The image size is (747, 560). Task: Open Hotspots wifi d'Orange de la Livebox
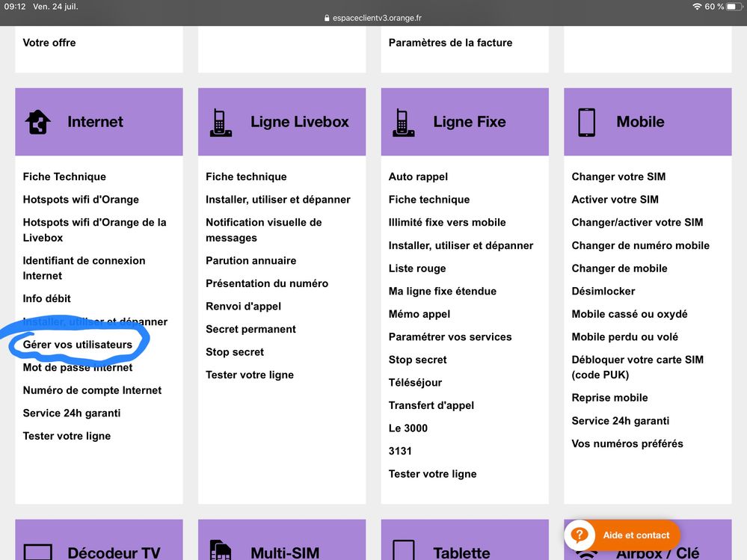click(x=95, y=230)
